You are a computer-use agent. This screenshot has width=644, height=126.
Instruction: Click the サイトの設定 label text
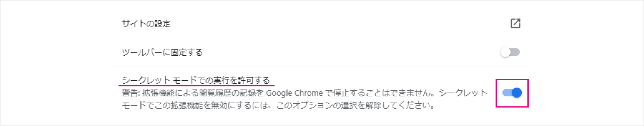146,24
